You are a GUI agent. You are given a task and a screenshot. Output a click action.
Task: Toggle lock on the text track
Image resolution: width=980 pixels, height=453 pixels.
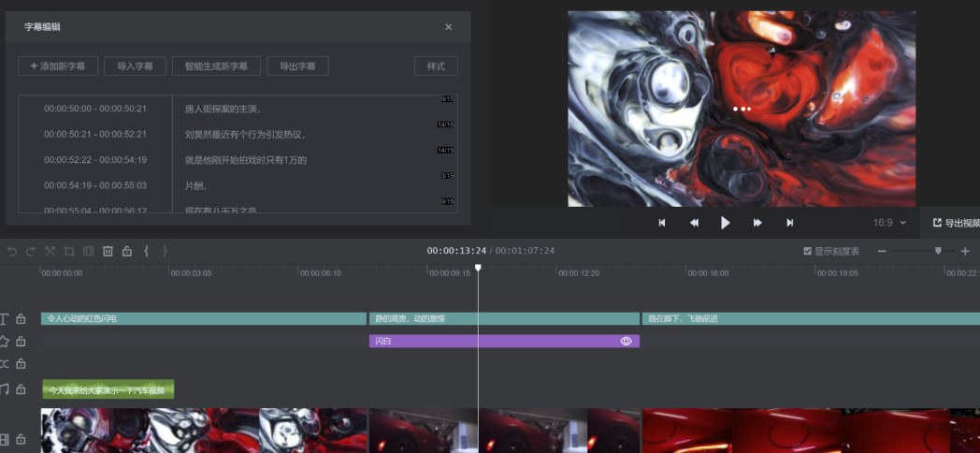click(21, 319)
